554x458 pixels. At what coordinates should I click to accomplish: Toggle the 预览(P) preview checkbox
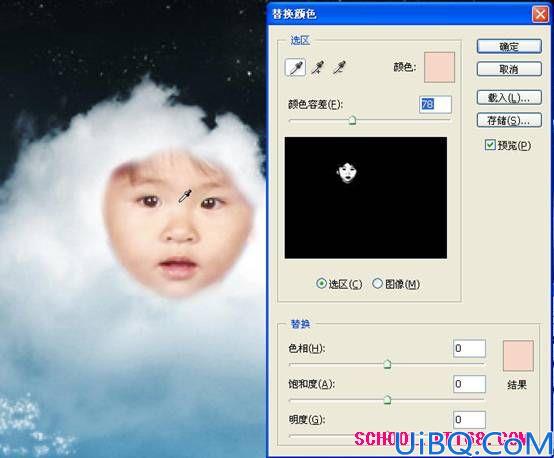(490, 145)
